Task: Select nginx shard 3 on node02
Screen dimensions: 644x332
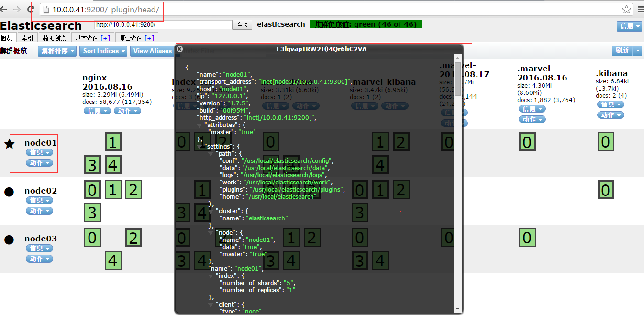Action: pos(92,212)
